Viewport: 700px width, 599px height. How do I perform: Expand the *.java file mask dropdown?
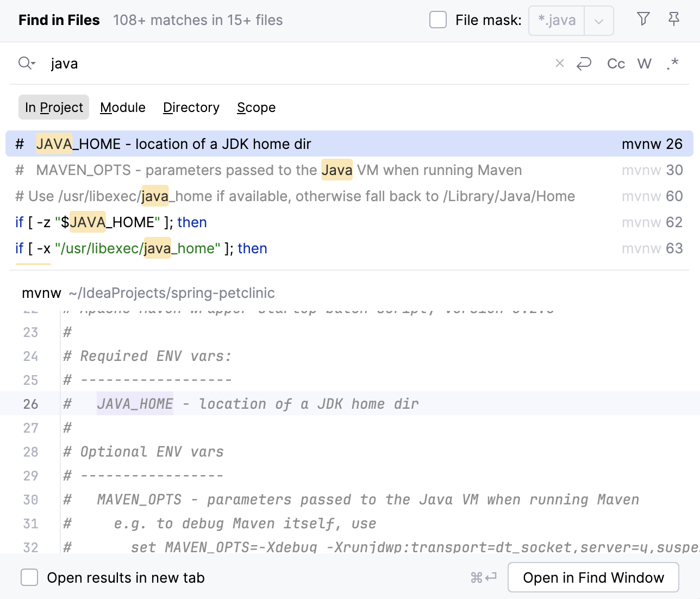(598, 20)
